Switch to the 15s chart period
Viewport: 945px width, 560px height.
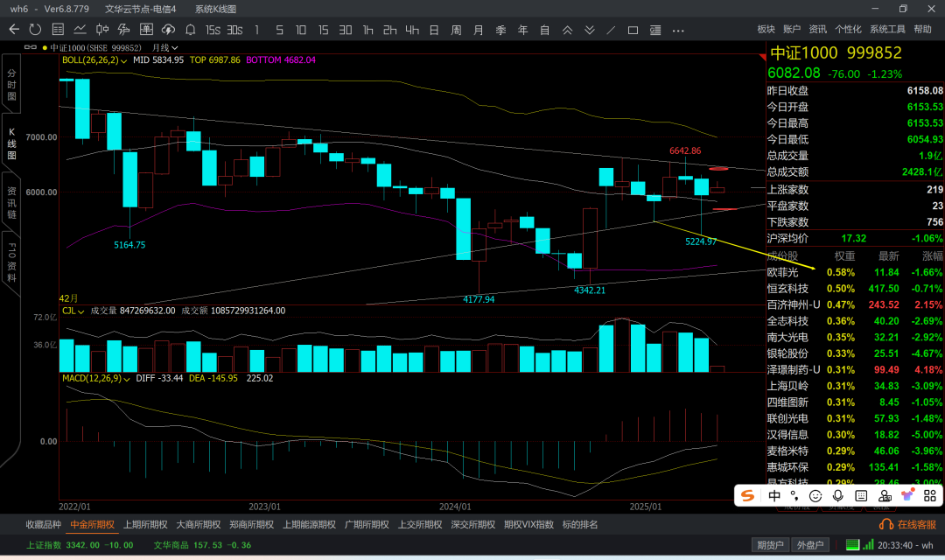(x=212, y=30)
